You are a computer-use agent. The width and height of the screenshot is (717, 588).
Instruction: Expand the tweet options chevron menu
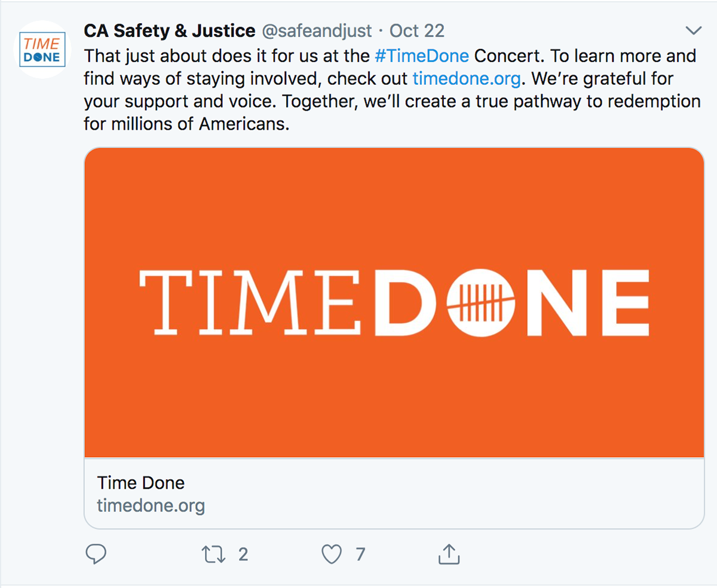click(693, 30)
